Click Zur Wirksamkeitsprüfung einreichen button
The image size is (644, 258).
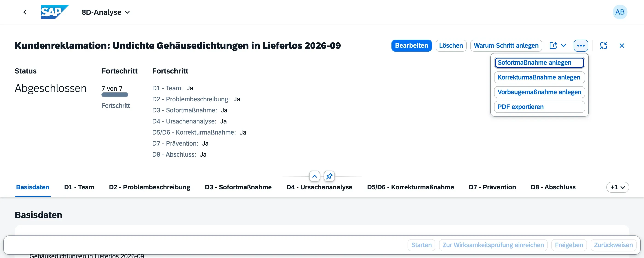click(493, 245)
